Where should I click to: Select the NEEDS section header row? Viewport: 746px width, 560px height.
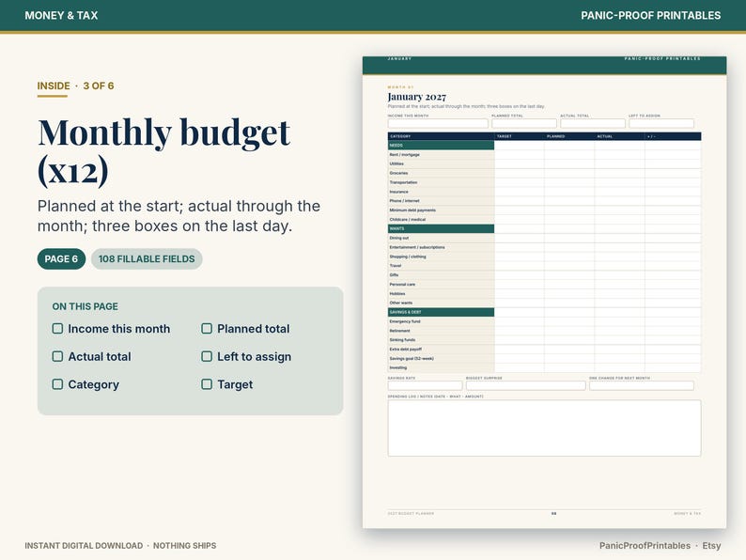tap(441, 145)
